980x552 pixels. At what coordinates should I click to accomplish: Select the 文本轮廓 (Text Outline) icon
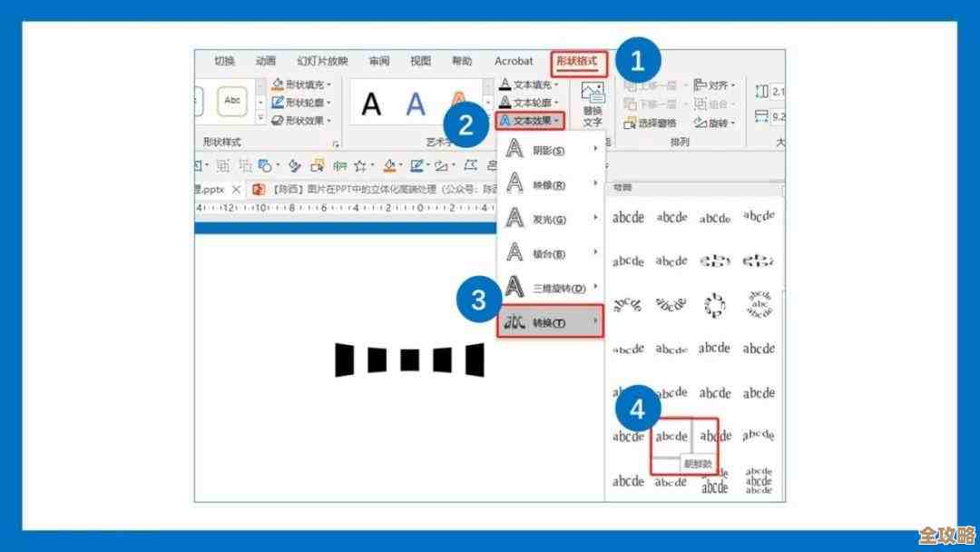click(505, 100)
